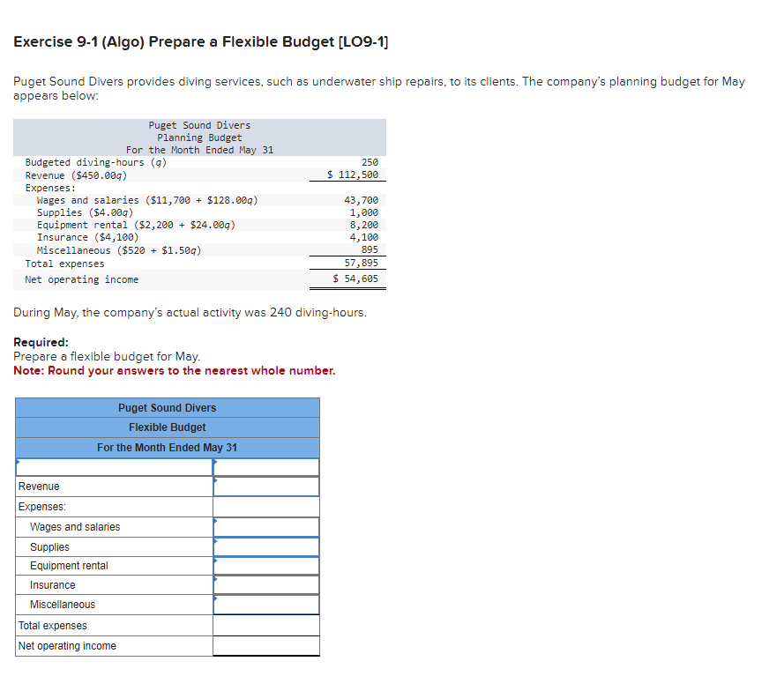
Task: Click the '$ 54,605' net operating income value
Action: pos(355,279)
